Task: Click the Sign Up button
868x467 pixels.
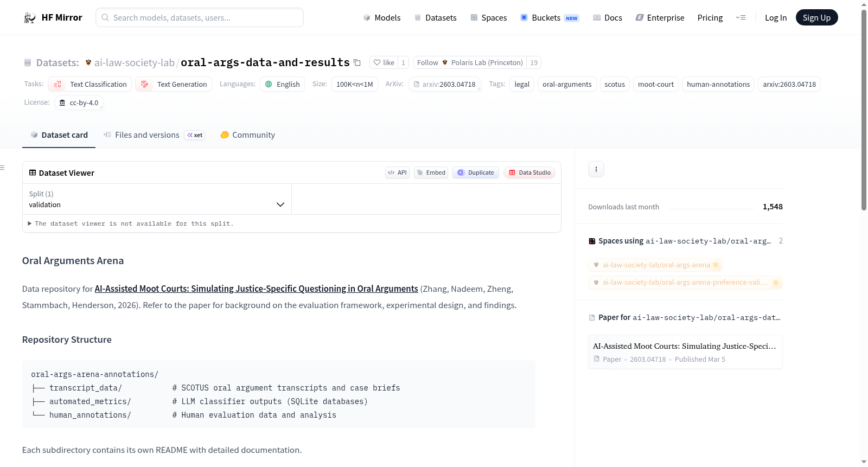Action: [x=816, y=18]
